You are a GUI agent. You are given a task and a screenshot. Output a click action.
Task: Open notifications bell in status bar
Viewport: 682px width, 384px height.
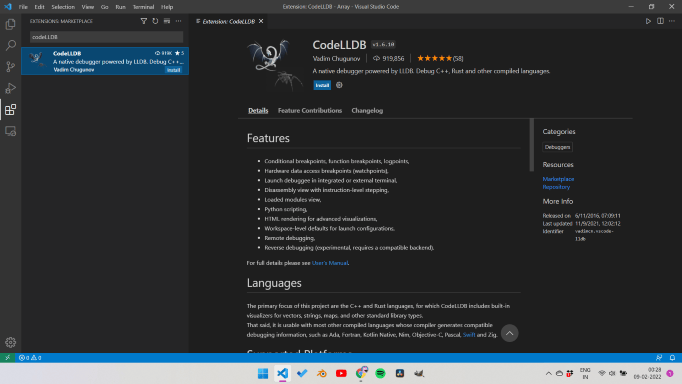point(672,357)
